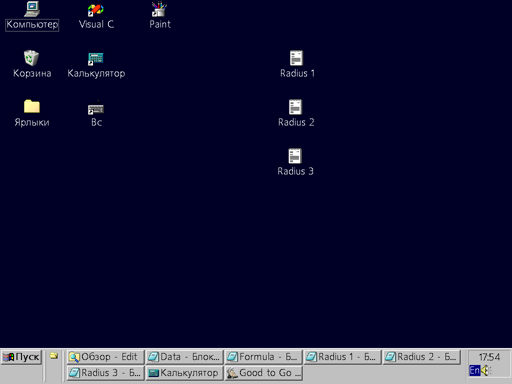Switch to Radius 1 taskbar button
This screenshot has width=512, height=384.
342,357
